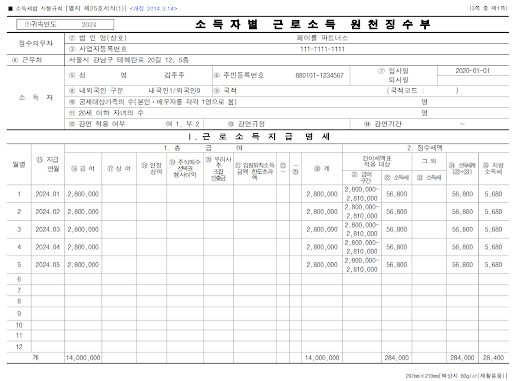512x381 pixels.
Task: Click the 계 amount in the 2024.05 row
Action: (322, 265)
